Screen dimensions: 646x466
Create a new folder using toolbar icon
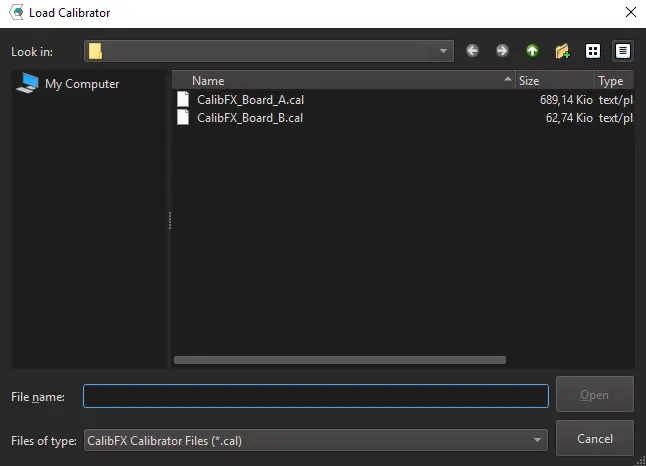tap(562, 51)
